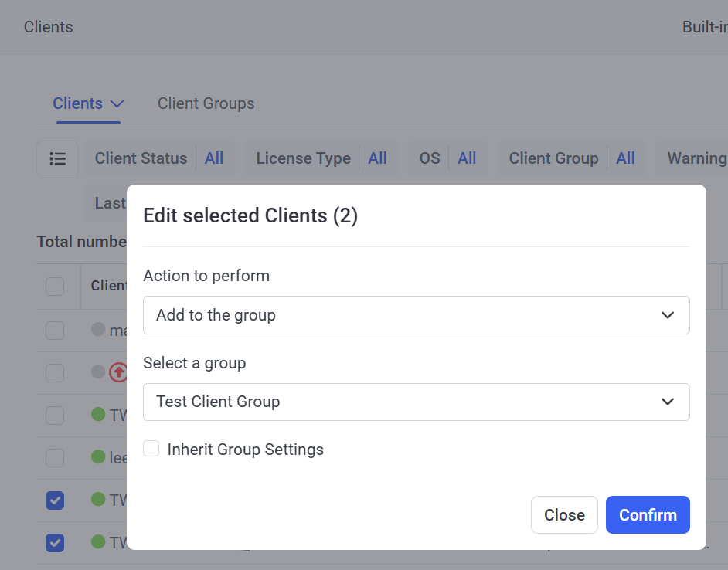Toggle the select-all checkbox in table header
This screenshot has height=570, width=728.
[x=55, y=287]
